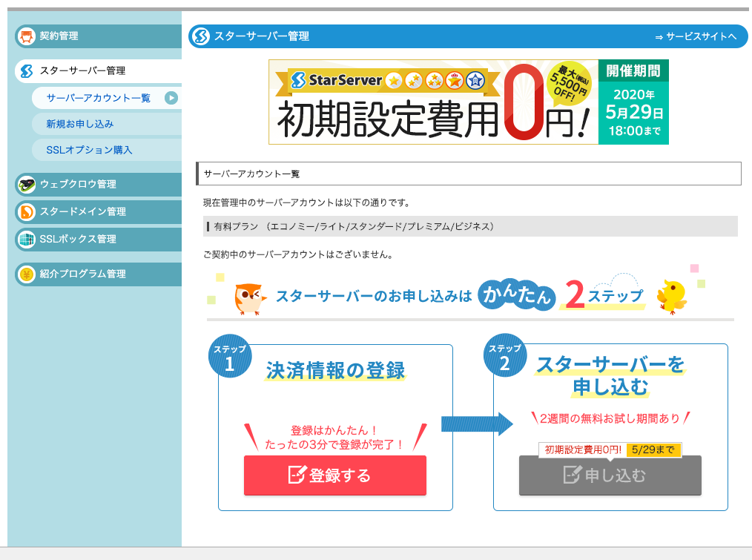Open the スタードメイン管理 menu
The height and width of the screenshot is (560, 752).
pos(99,211)
